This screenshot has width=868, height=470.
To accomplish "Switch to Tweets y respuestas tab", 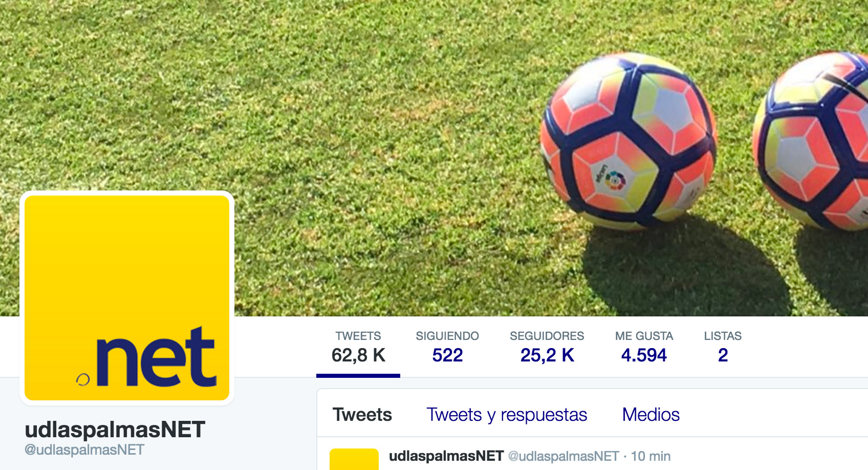I will (x=507, y=415).
